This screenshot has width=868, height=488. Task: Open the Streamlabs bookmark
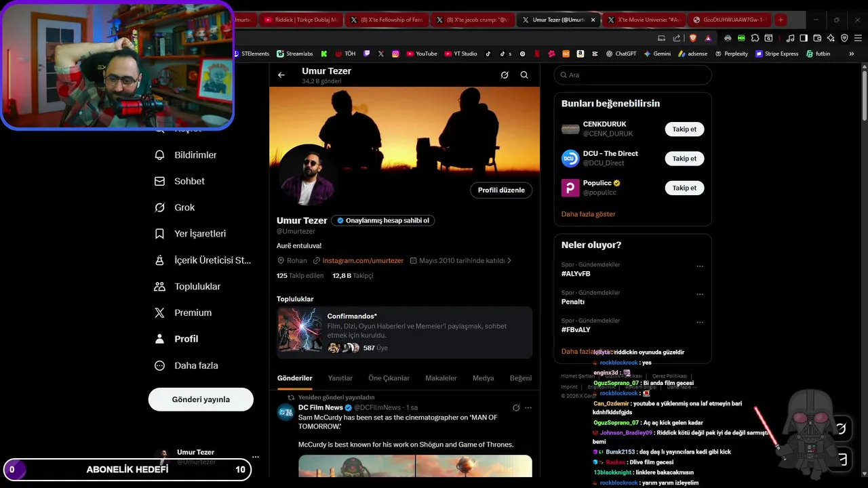coord(294,54)
